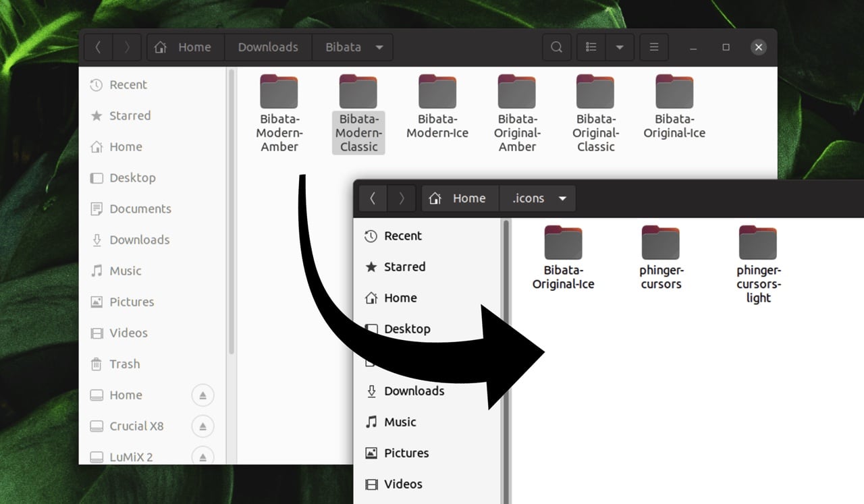Screen dimensions: 864x504
Task: Toggle list view in the Bibata window
Action: pyautogui.click(x=591, y=47)
